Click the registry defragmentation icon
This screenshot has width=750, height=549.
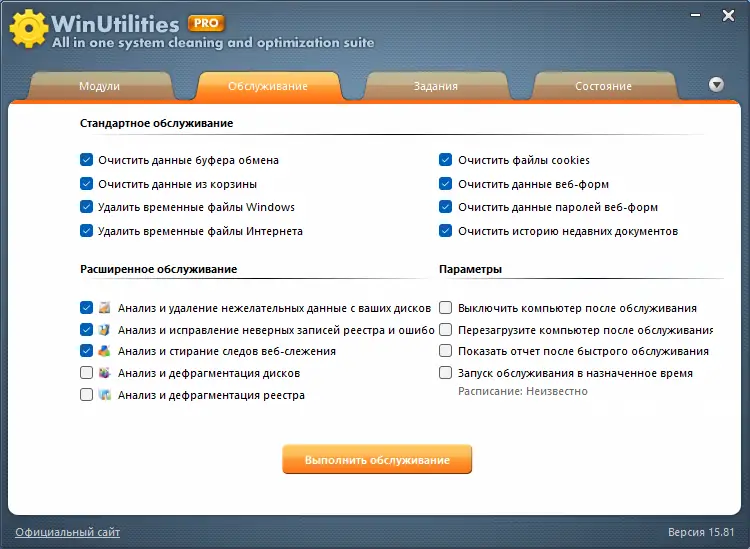[104, 395]
